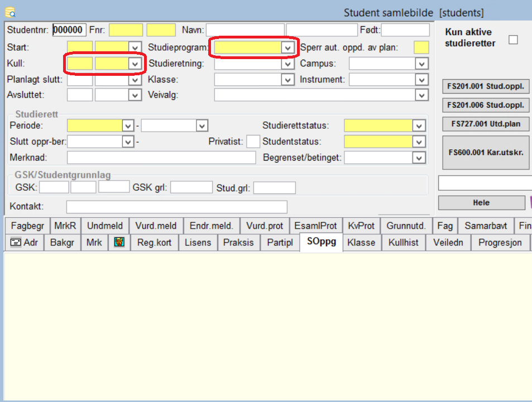Image resolution: width=532 pixels, height=402 pixels.
Task: Expand the Begrenset/betinget dropdown
Action: [x=419, y=158]
